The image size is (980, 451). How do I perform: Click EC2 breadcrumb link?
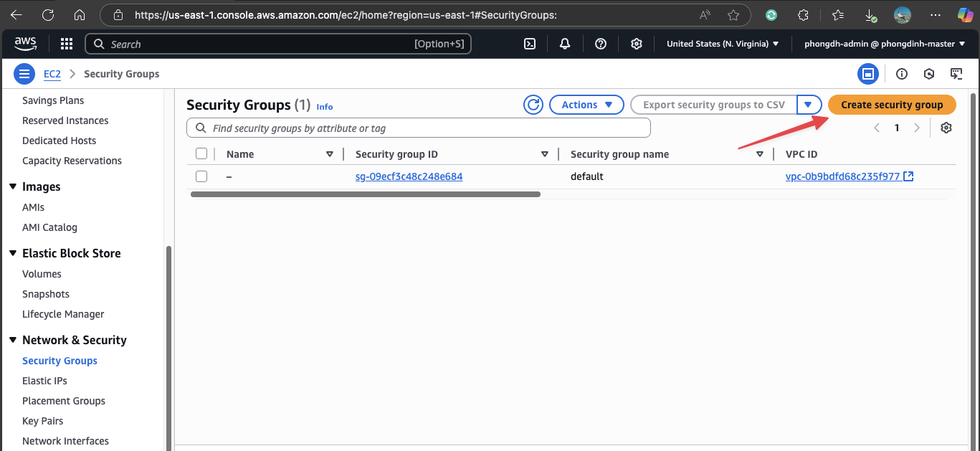coord(52,74)
